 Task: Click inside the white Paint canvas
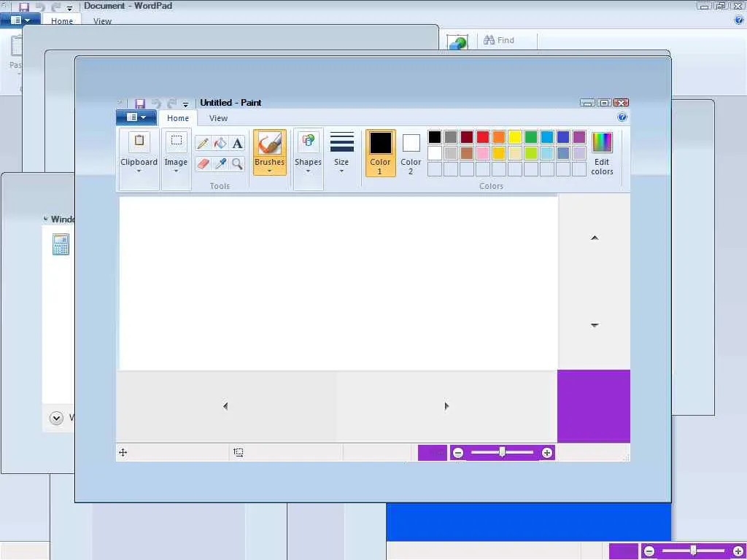point(338,284)
